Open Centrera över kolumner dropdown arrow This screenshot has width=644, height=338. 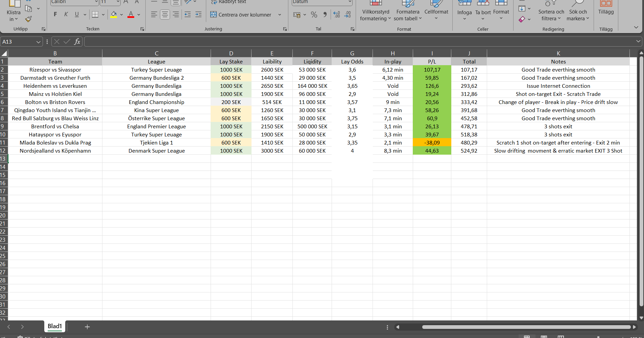(x=280, y=15)
